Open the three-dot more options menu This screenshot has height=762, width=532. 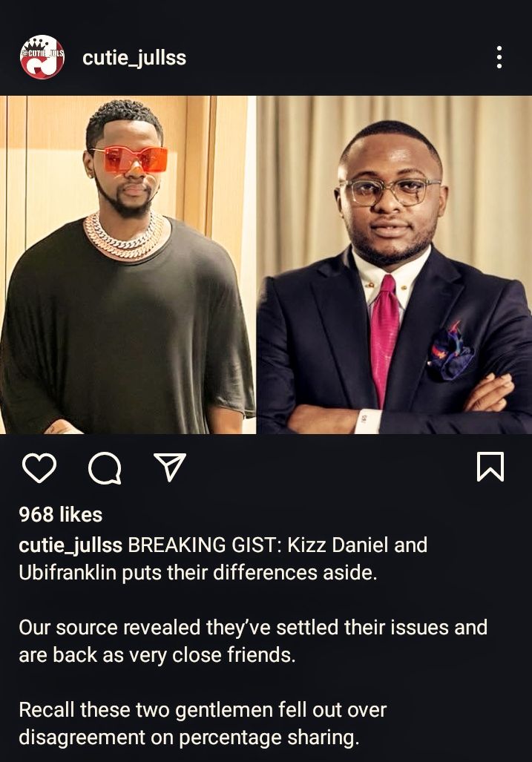(499, 57)
